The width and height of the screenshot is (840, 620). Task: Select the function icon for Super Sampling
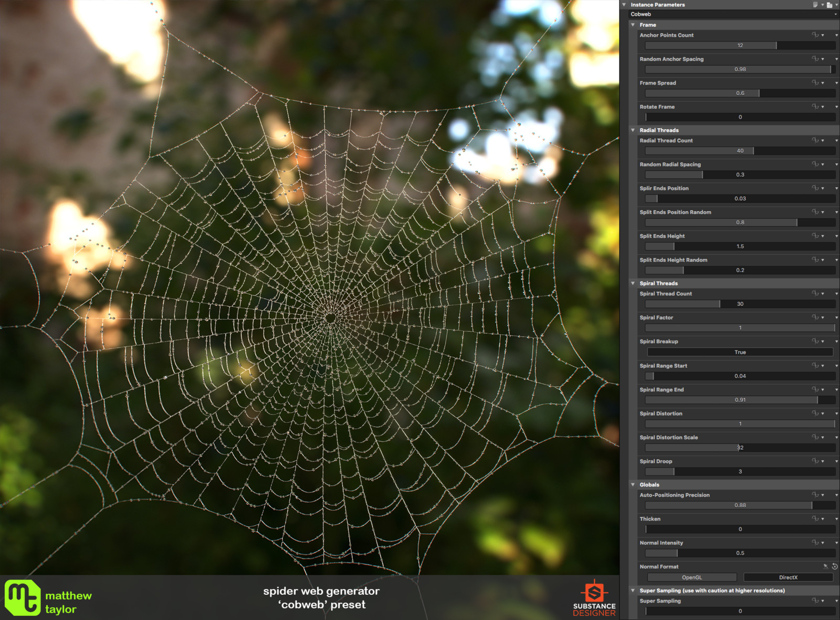[x=815, y=601]
